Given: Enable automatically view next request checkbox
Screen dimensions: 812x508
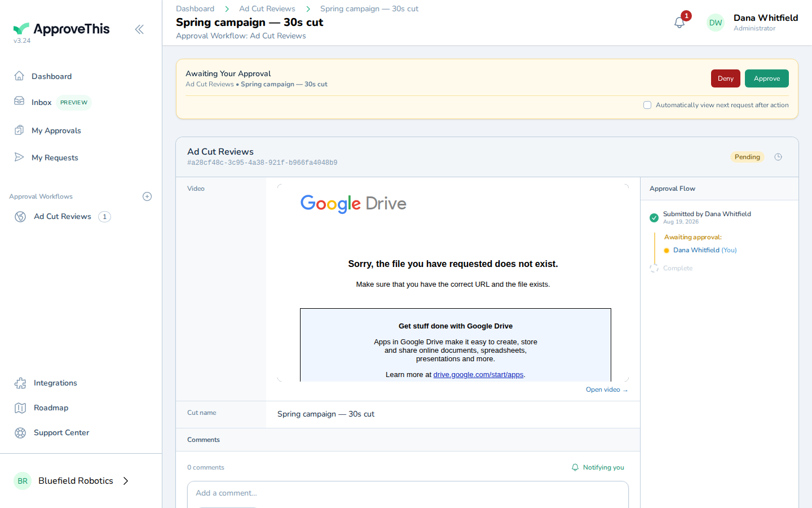Looking at the screenshot, I should tap(647, 105).
